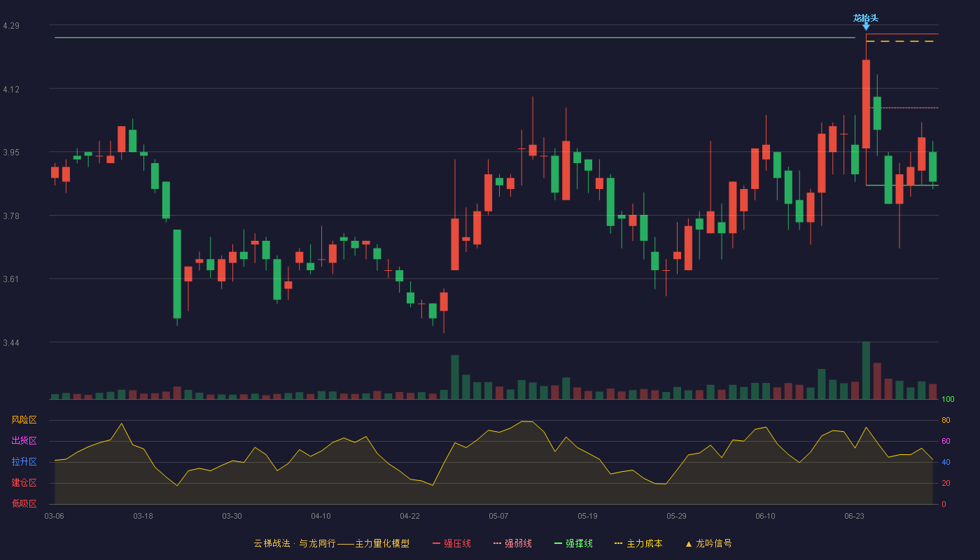Screen dimensions: 980x560
Task: Click the 06-23 date label
Action: tap(854, 516)
